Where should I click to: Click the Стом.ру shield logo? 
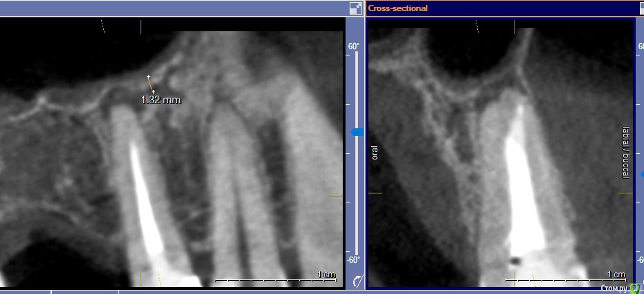636,287
